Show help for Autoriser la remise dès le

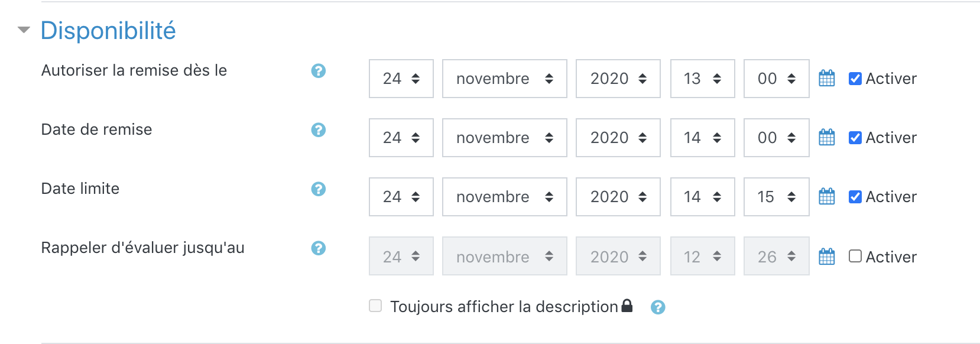coord(319,71)
